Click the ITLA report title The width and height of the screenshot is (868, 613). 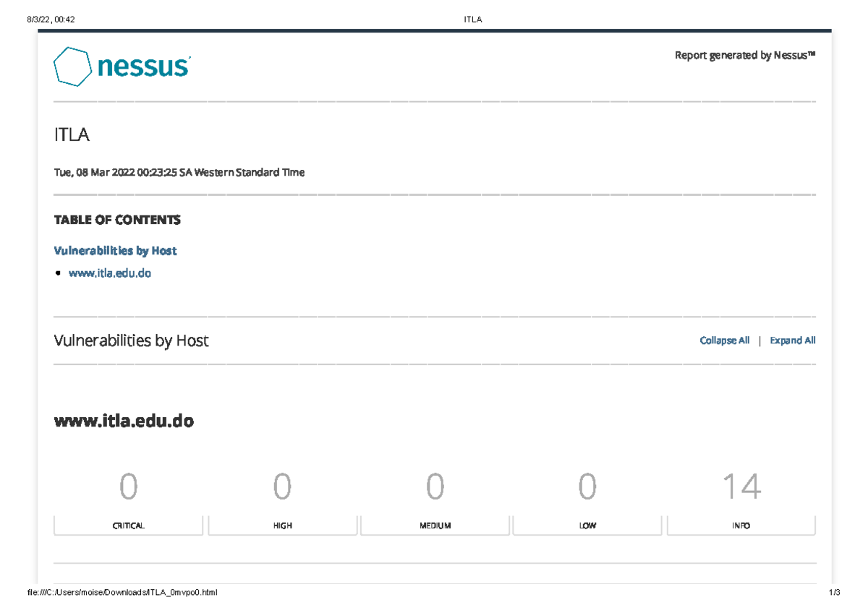coord(72,134)
